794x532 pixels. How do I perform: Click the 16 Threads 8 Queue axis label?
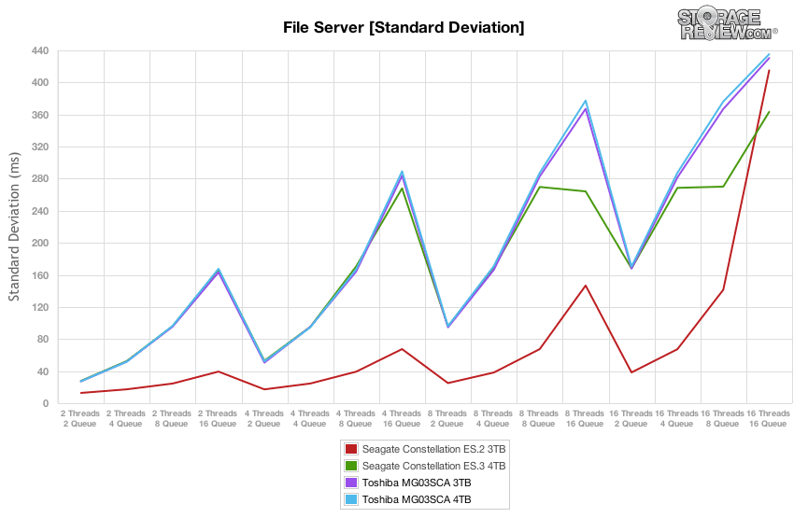pos(723,419)
